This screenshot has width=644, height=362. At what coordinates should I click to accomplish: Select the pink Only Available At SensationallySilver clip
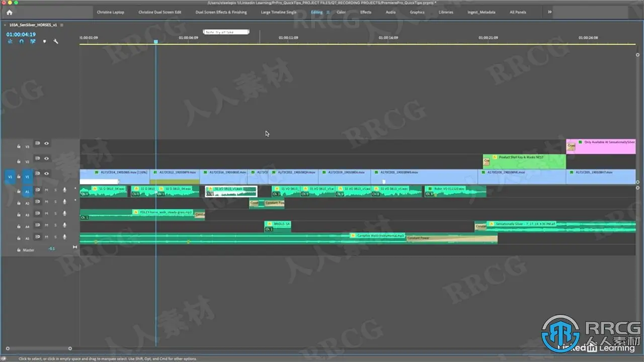pyautogui.click(x=601, y=146)
